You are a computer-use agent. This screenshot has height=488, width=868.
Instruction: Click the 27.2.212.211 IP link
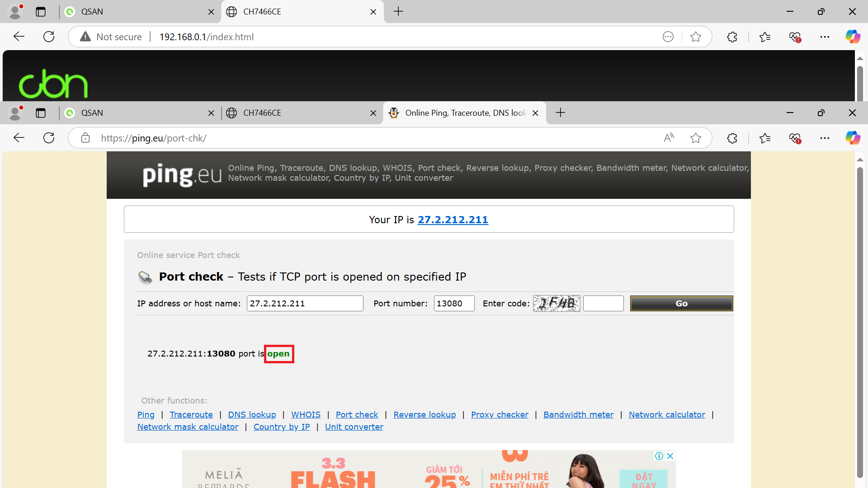coord(453,220)
